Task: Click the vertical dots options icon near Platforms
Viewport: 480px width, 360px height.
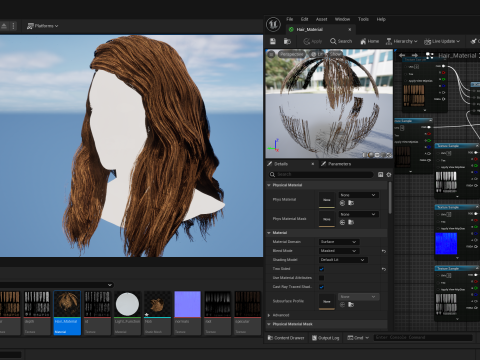Action: [x=13, y=26]
